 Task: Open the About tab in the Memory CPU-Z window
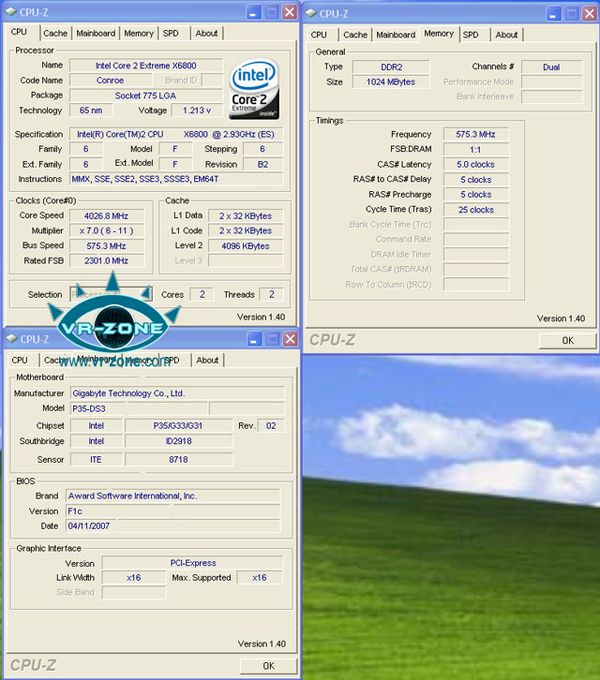tap(506, 35)
